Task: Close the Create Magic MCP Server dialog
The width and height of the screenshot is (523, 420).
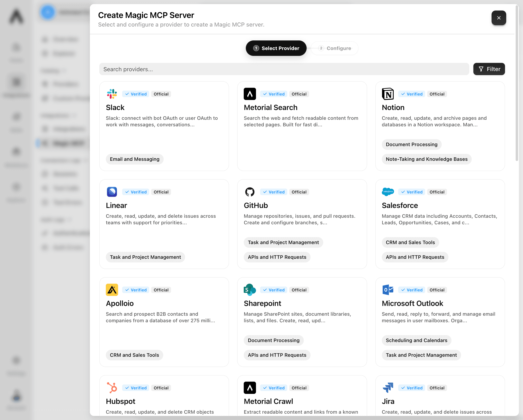Action: 498,18
